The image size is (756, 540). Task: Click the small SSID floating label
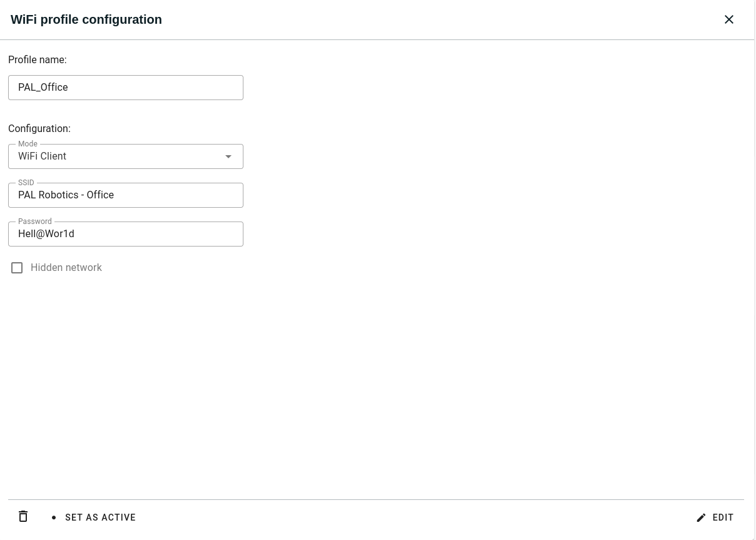click(26, 183)
